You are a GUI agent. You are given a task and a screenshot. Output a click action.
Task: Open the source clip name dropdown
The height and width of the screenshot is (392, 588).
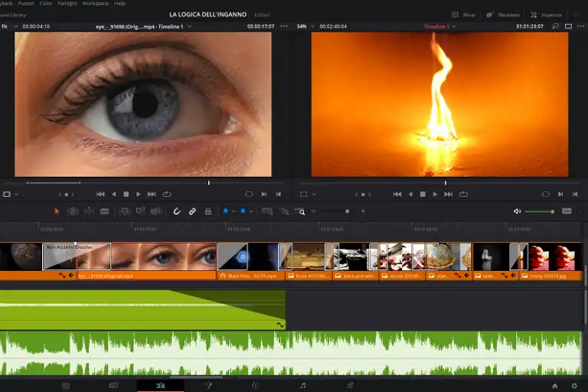(x=190, y=27)
